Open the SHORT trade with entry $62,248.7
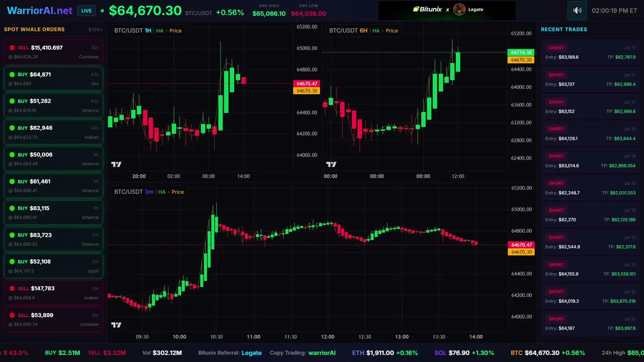Screen dimensions: 644x362 point(590,188)
